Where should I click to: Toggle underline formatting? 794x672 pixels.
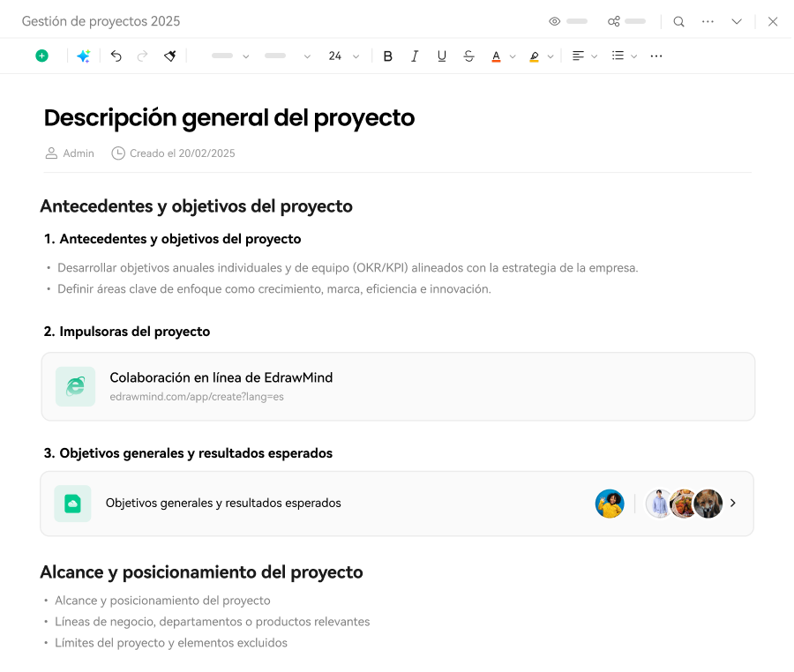(442, 56)
